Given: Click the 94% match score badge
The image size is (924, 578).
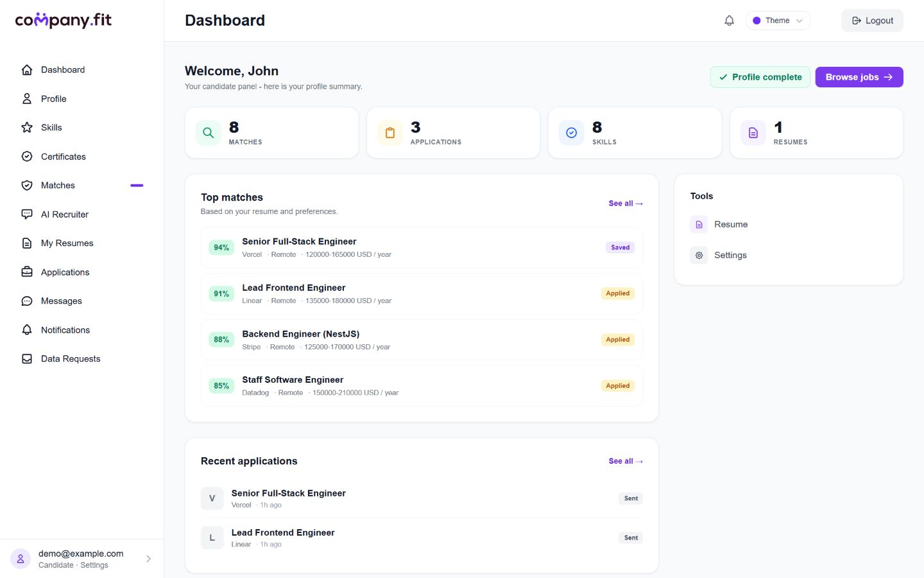Looking at the screenshot, I should pos(221,247).
